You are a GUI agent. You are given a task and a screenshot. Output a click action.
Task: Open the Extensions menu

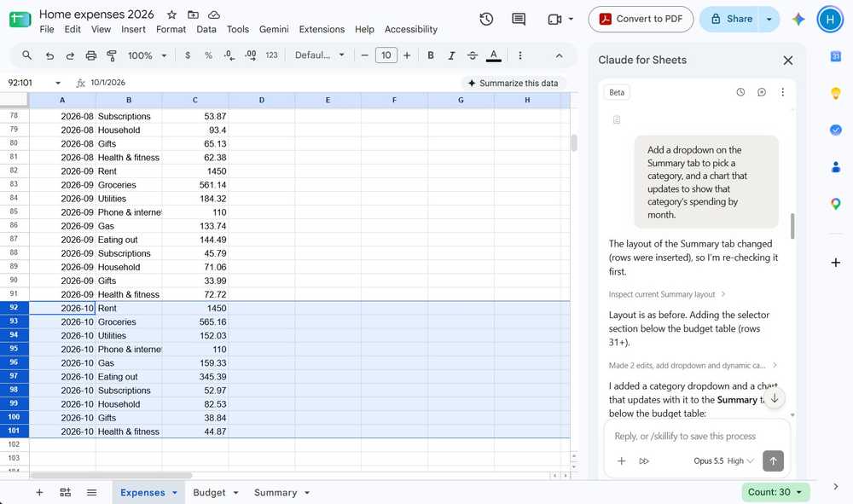pyautogui.click(x=322, y=29)
